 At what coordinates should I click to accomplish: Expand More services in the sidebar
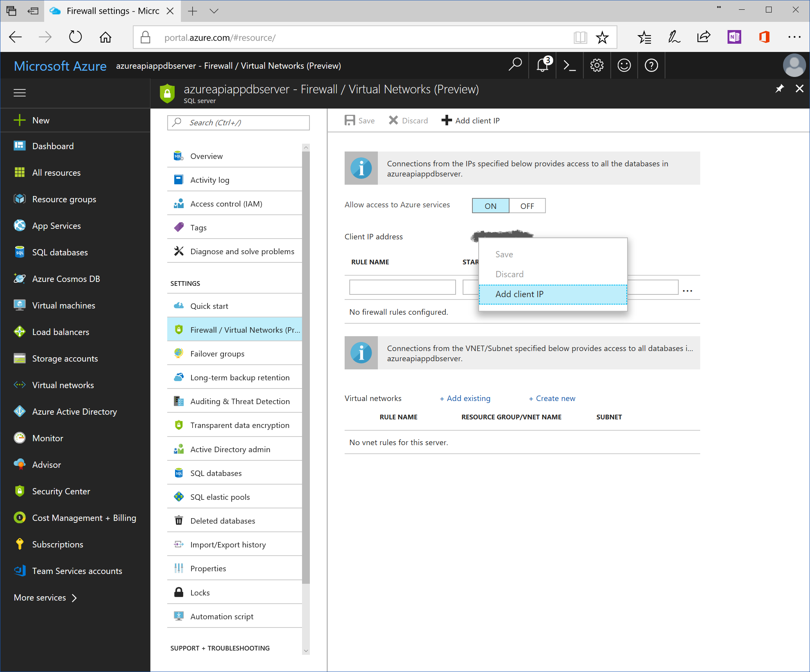tap(45, 597)
